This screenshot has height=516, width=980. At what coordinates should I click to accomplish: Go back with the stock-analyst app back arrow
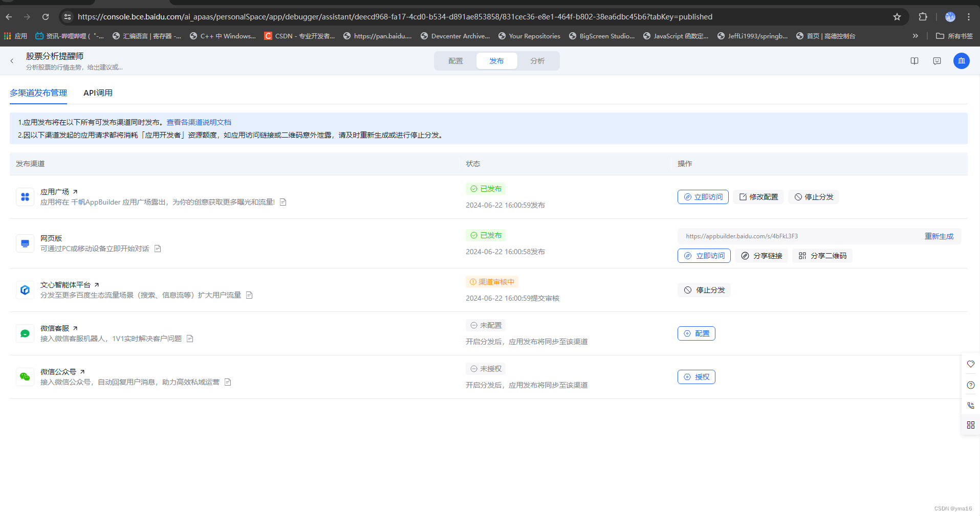(x=12, y=61)
